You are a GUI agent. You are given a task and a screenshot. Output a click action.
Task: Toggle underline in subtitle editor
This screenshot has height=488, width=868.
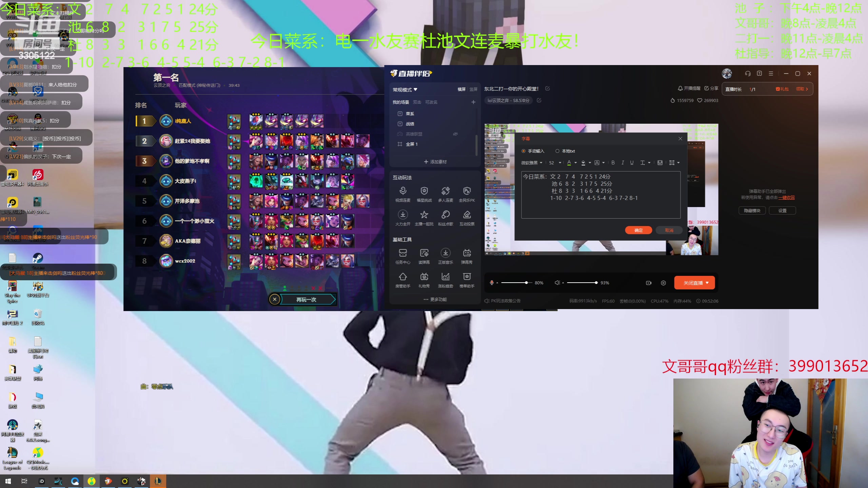[x=632, y=163]
